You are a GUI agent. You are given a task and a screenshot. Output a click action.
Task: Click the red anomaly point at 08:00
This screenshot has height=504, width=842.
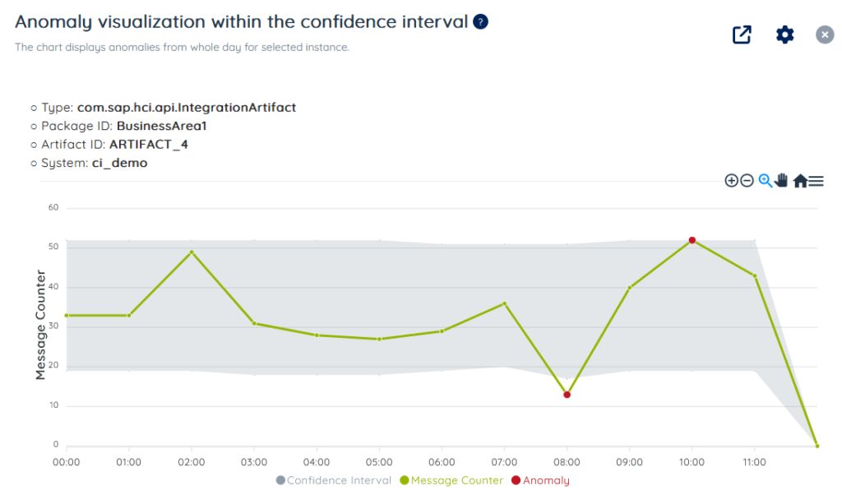coord(567,395)
